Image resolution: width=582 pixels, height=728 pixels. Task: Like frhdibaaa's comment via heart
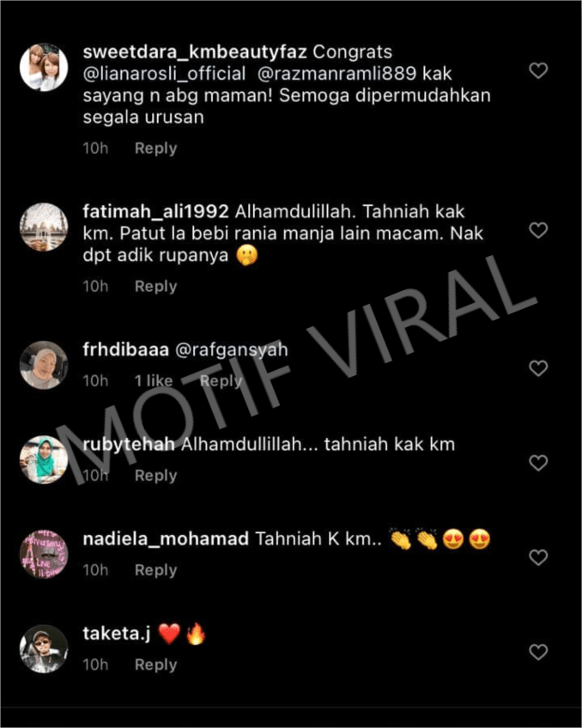(538, 368)
